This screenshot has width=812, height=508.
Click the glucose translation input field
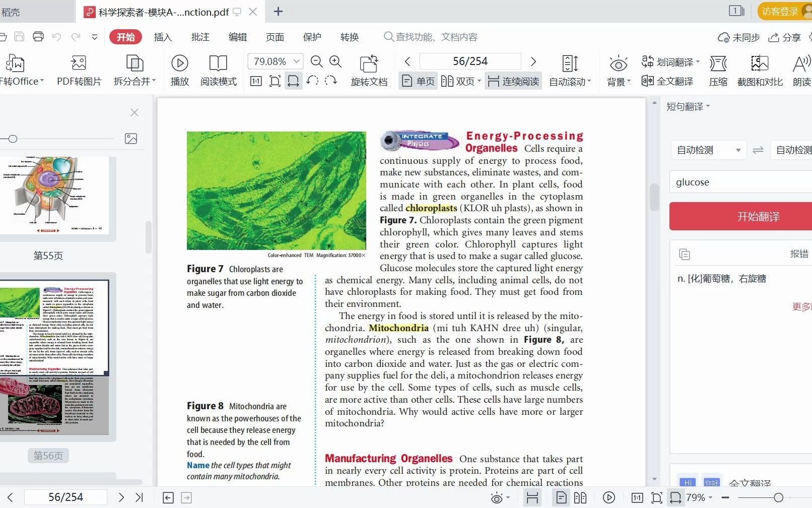coord(740,182)
